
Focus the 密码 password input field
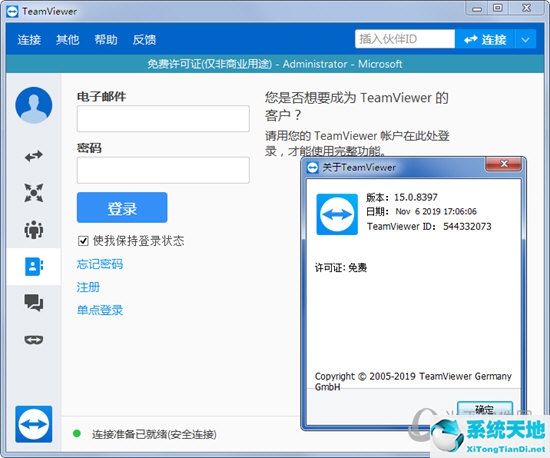point(163,170)
